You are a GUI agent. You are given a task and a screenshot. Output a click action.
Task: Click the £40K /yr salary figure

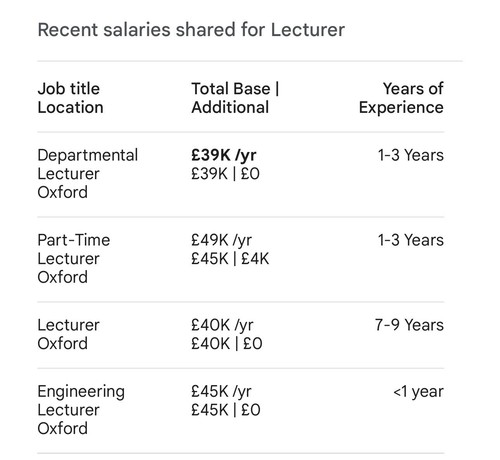[222, 325]
